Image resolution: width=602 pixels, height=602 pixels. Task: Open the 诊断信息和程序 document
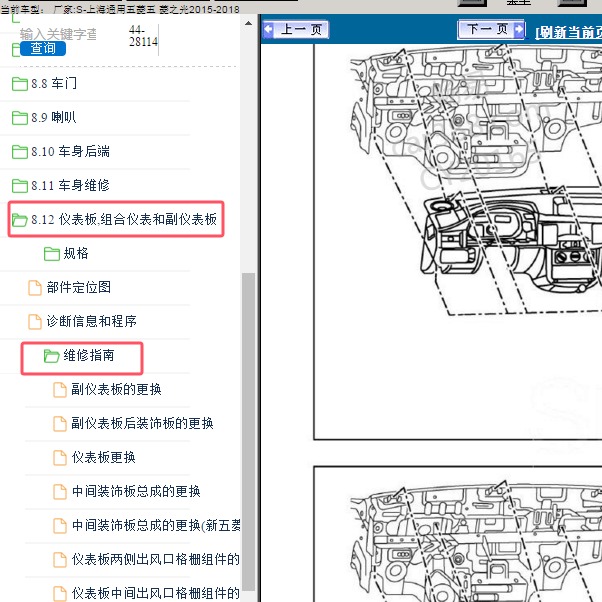tap(91, 321)
